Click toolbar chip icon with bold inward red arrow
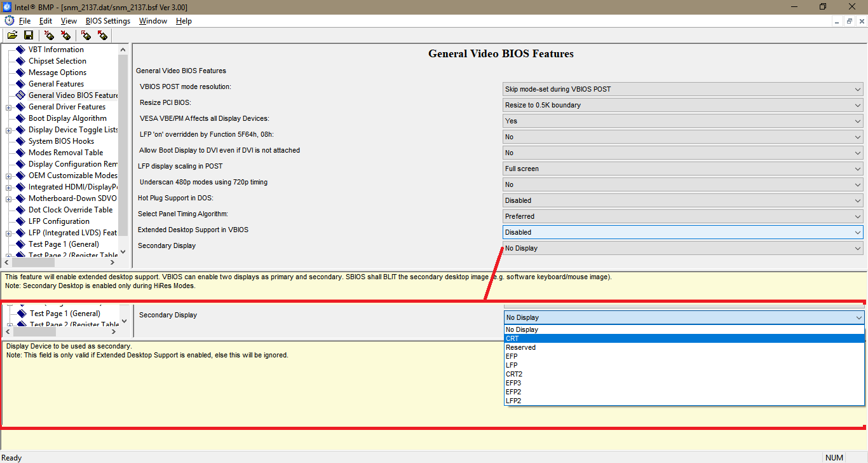This screenshot has height=463, width=868. 65,35
